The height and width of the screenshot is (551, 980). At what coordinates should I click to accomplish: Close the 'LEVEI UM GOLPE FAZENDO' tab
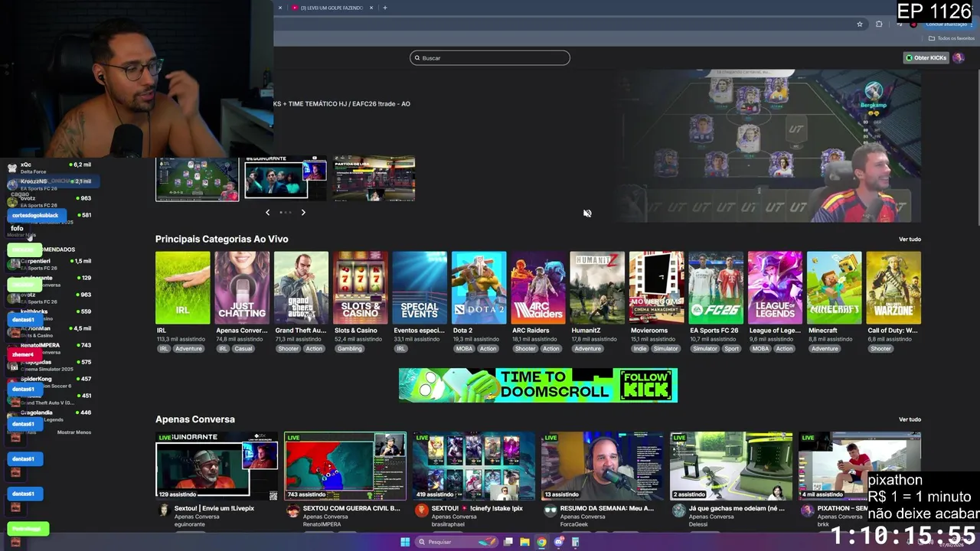371,8
